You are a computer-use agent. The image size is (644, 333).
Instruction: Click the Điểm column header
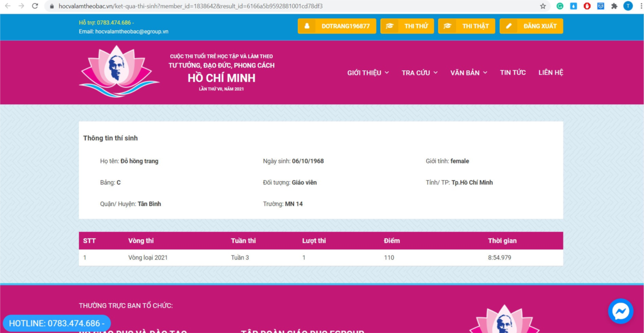pyautogui.click(x=392, y=241)
